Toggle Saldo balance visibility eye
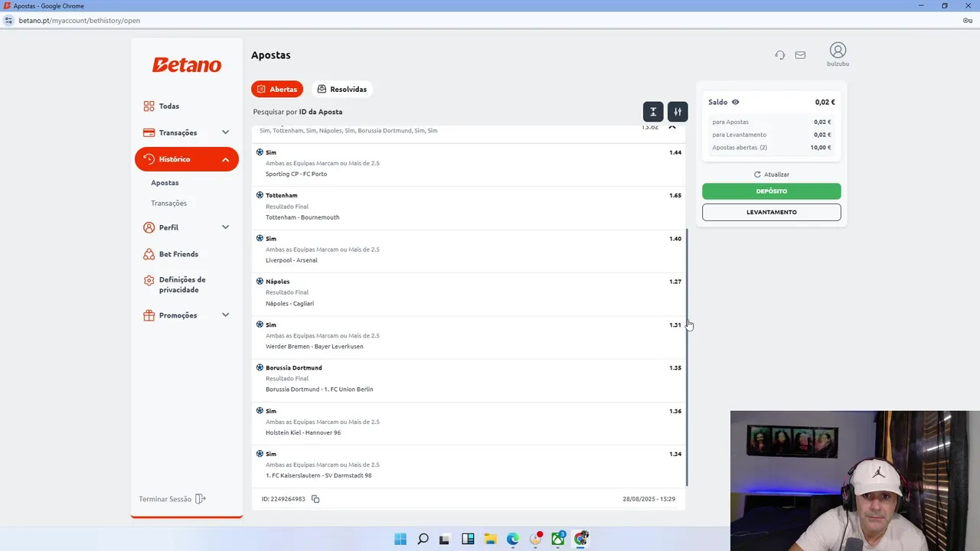The image size is (980, 551). tap(735, 102)
